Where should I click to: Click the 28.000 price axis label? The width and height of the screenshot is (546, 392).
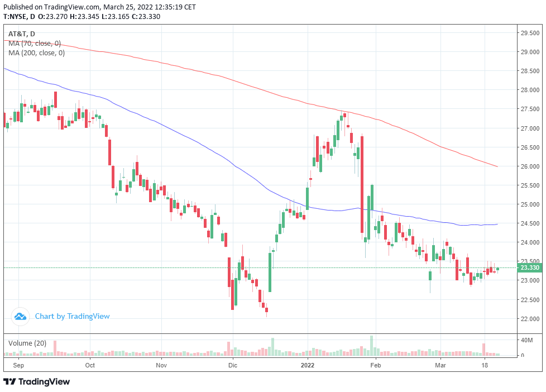pos(530,90)
